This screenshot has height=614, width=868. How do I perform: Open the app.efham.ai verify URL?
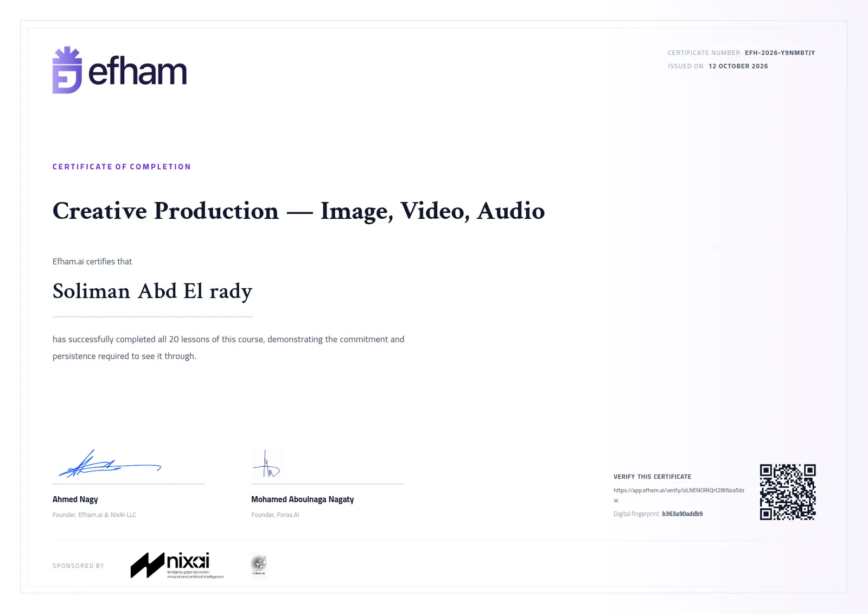tap(679, 495)
